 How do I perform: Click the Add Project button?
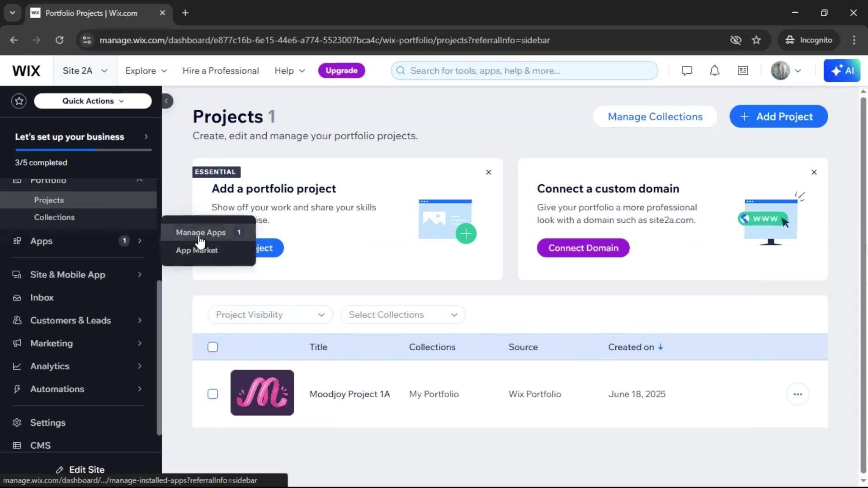pyautogui.click(x=778, y=117)
